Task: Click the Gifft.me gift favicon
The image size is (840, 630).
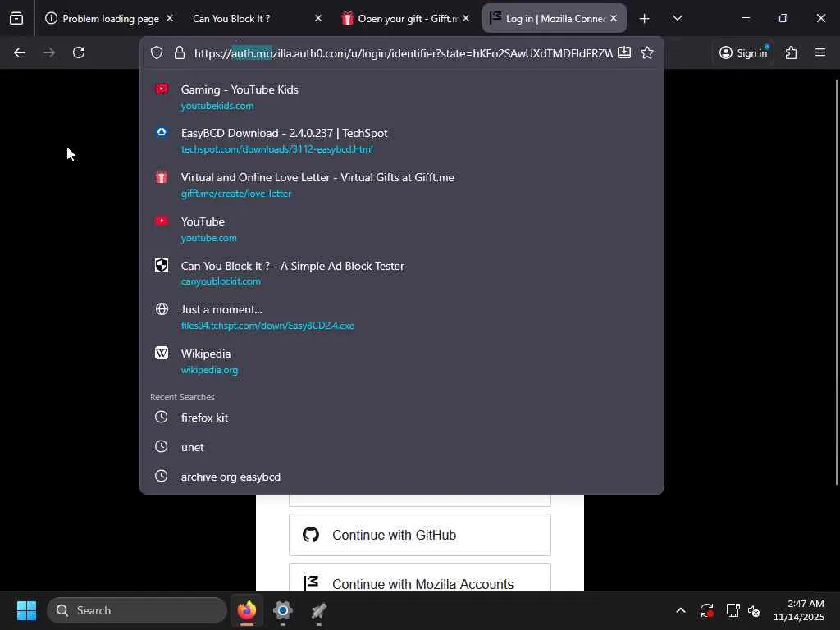Action: 162,177
